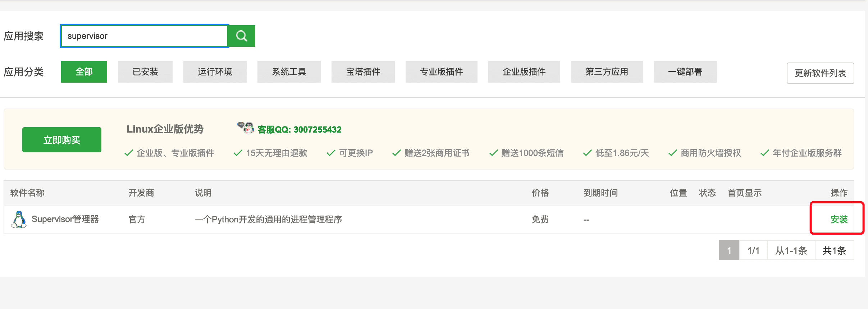This screenshot has height=309, width=868.
Task: Open the 运行环境 category
Action: click(x=215, y=72)
